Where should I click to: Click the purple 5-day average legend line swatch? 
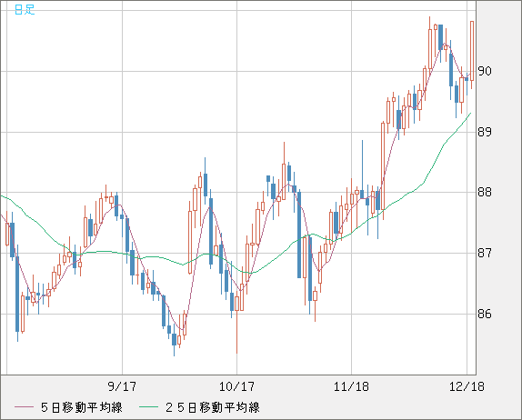(x=24, y=407)
